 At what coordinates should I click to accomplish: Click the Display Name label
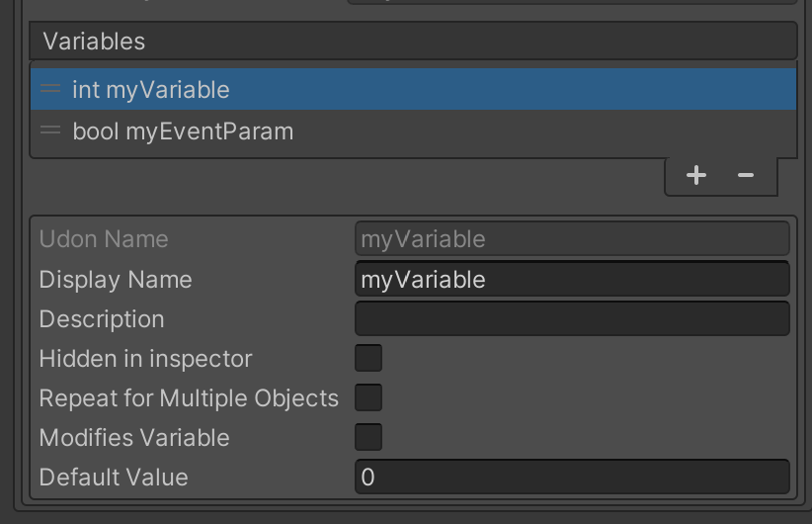[x=116, y=280]
